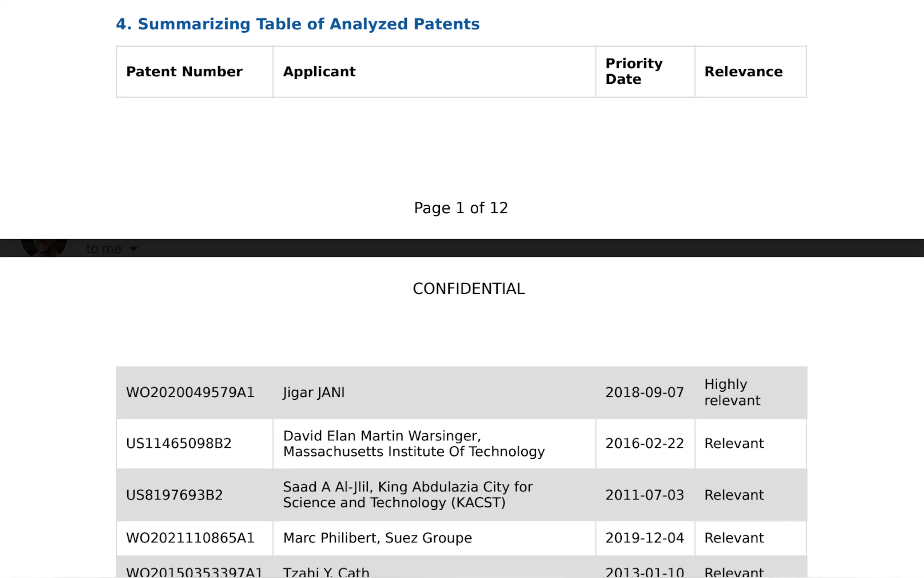924x578 pixels.
Task: Click the 'Priority Date' column header
Action: coord(634,71)
